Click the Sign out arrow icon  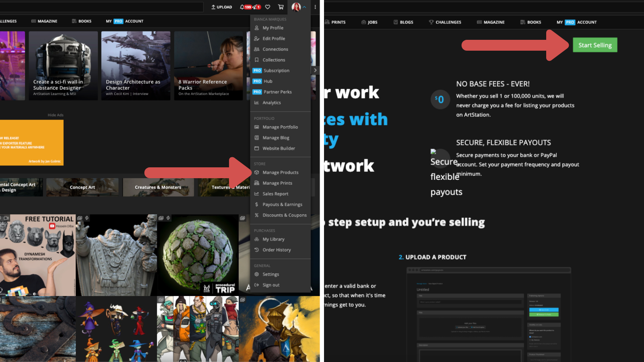[256, 285]
